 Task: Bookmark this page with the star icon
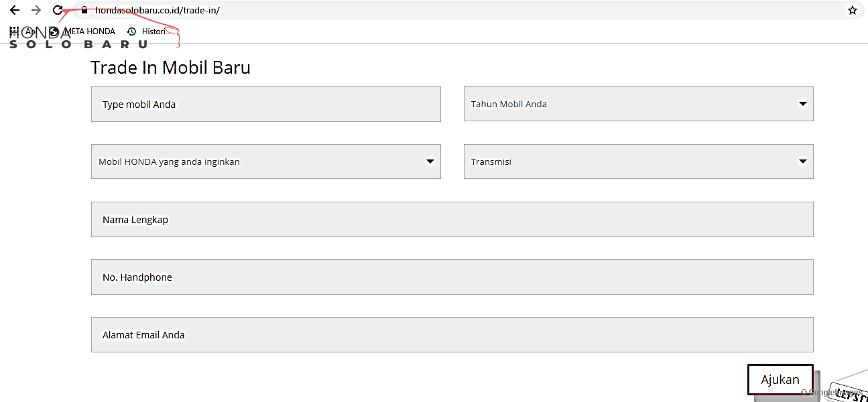853,10
